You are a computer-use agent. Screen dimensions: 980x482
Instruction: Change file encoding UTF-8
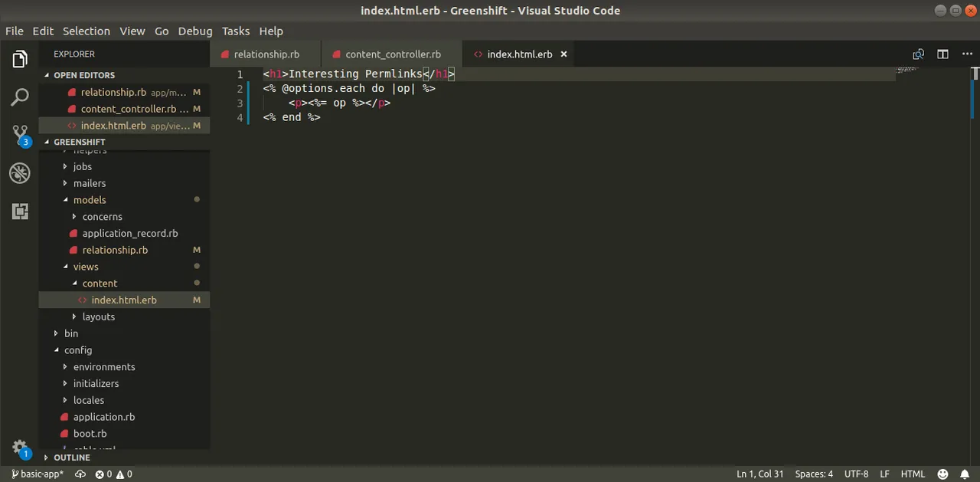coord(856,474)
